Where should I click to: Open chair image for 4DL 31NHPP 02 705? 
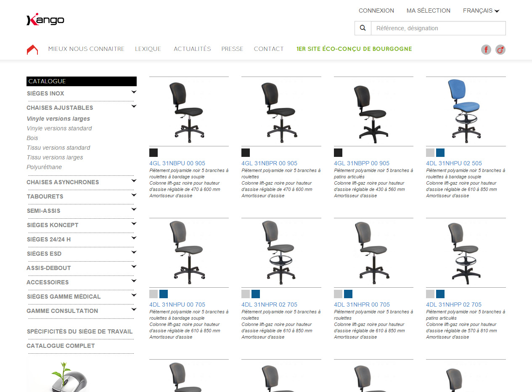point(466,253)
